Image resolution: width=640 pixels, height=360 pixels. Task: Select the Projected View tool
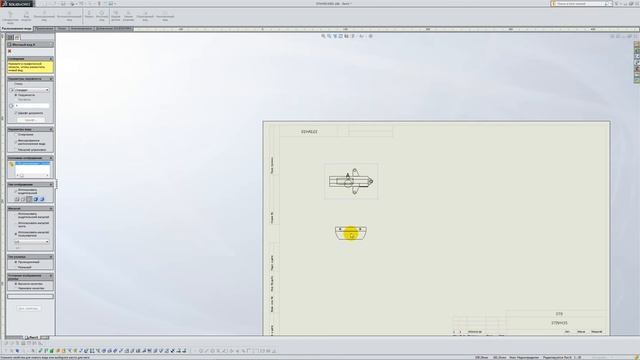click(x=44, y=16)
